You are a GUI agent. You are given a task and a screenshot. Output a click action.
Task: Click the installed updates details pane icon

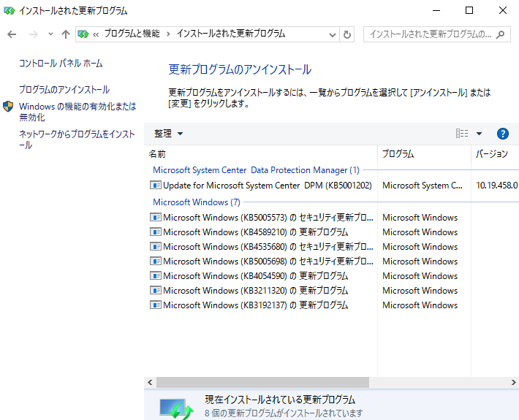coord(176,408)
